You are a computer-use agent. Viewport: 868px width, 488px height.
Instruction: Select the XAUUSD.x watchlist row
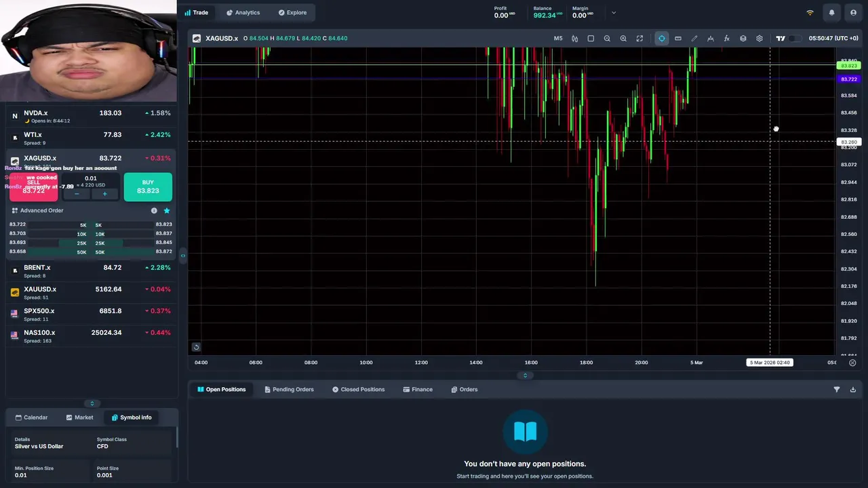(x=91, y=293)
